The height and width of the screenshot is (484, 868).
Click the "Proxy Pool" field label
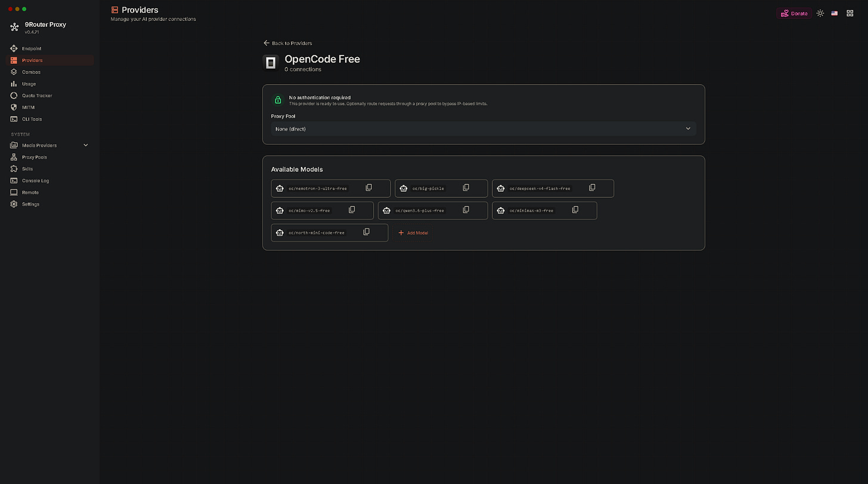pos(283,116)
